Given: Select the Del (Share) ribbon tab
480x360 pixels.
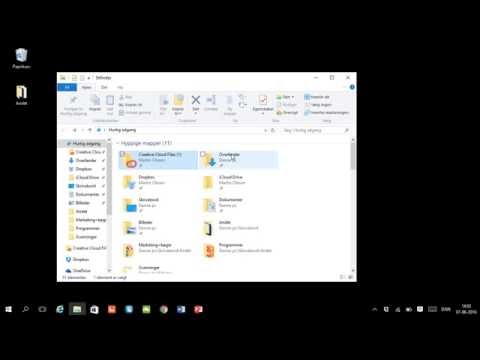Looking at the screenshot, I should pos(104,87).
